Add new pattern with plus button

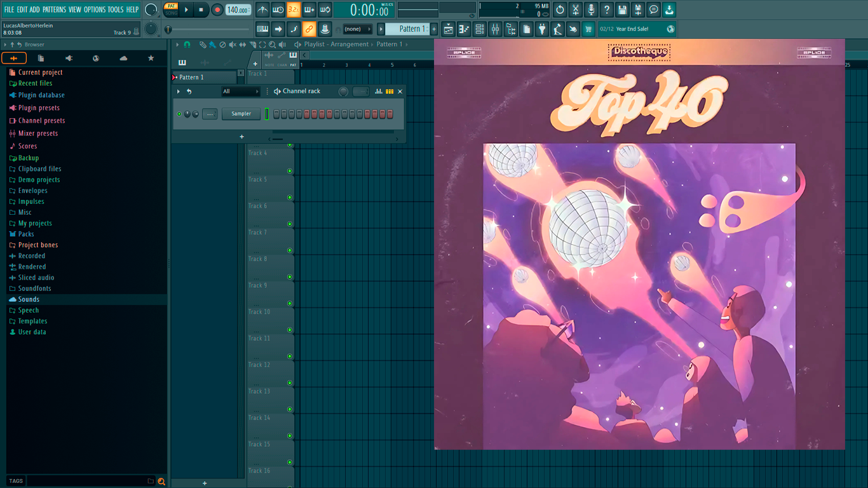pos(434,29)
